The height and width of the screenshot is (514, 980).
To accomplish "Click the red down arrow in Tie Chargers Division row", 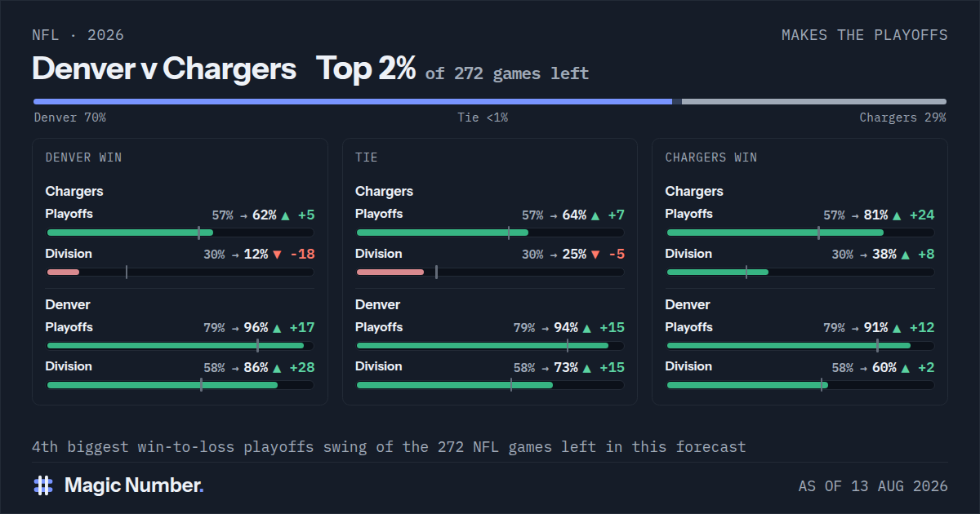I will [595, 255].
